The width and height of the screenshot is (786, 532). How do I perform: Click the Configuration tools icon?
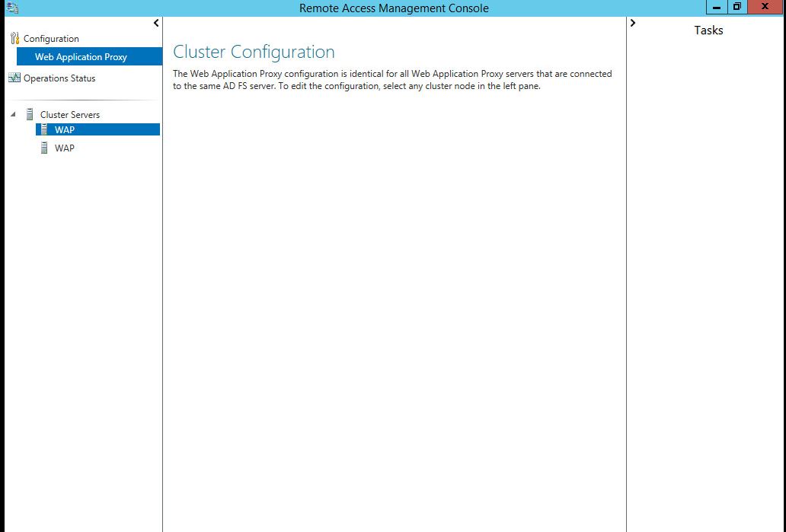click(x=14, y=38)
